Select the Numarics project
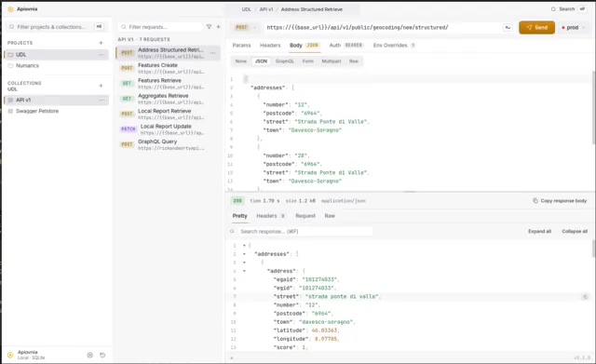 pyautogui.click(x=56, y=66)
